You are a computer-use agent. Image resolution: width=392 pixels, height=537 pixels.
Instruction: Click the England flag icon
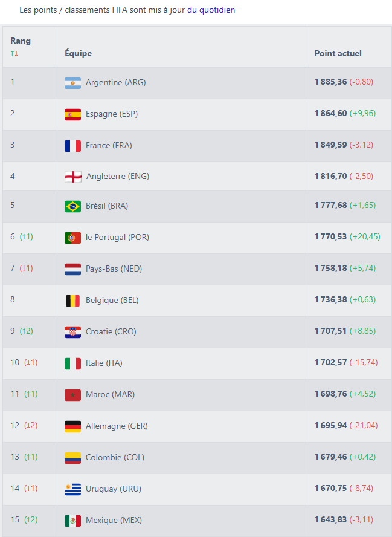(72, 177)
